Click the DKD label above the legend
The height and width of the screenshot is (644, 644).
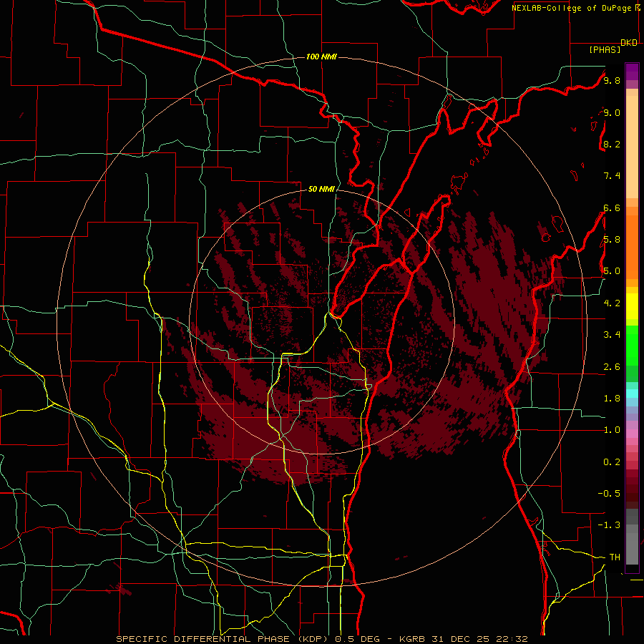pyautogui.click(x=629, y=43)
